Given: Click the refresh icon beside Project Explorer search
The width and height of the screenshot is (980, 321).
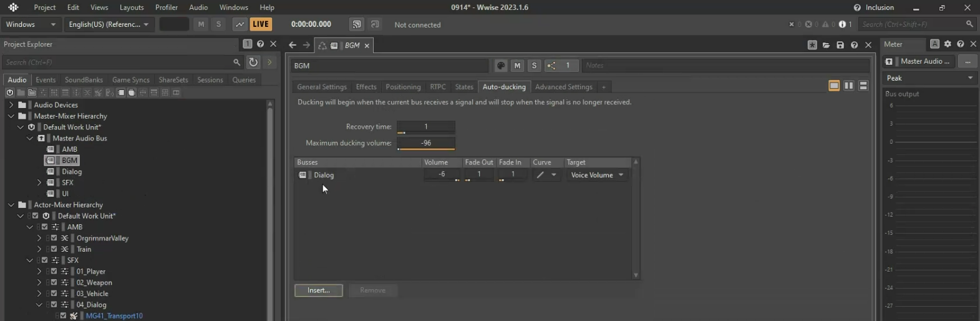Looking at the screenshot, I should pos(253,62).
